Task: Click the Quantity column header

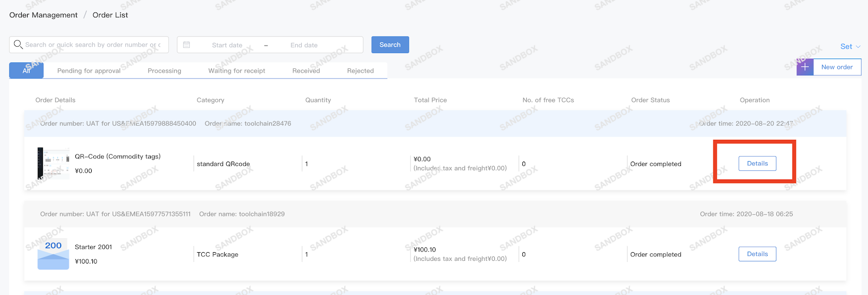Action: (x=318, y=100)
